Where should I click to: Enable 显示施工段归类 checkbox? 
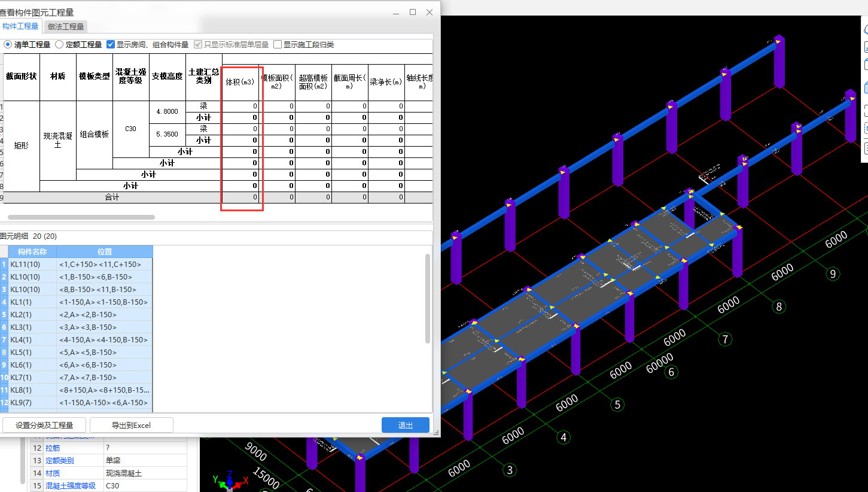(278, 44)
